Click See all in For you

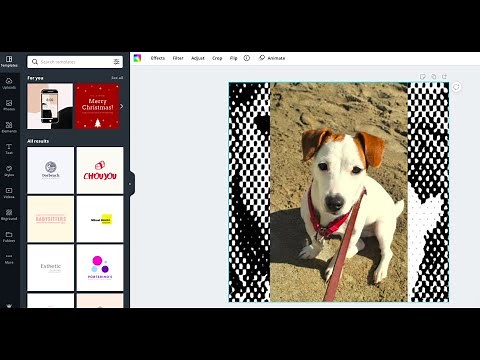tap(117, 78)
